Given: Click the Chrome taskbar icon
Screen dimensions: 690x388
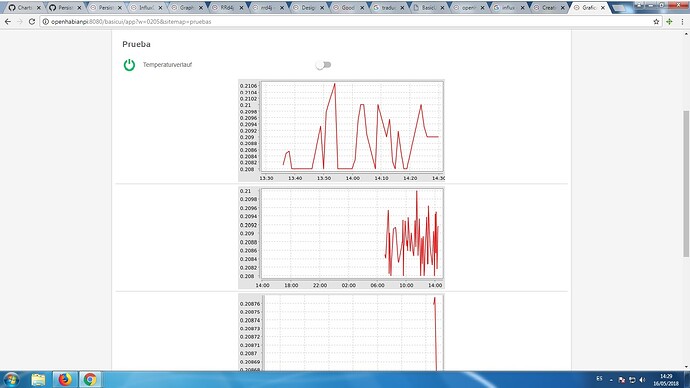Looking at the screenshot, I should tap(90, 379).
